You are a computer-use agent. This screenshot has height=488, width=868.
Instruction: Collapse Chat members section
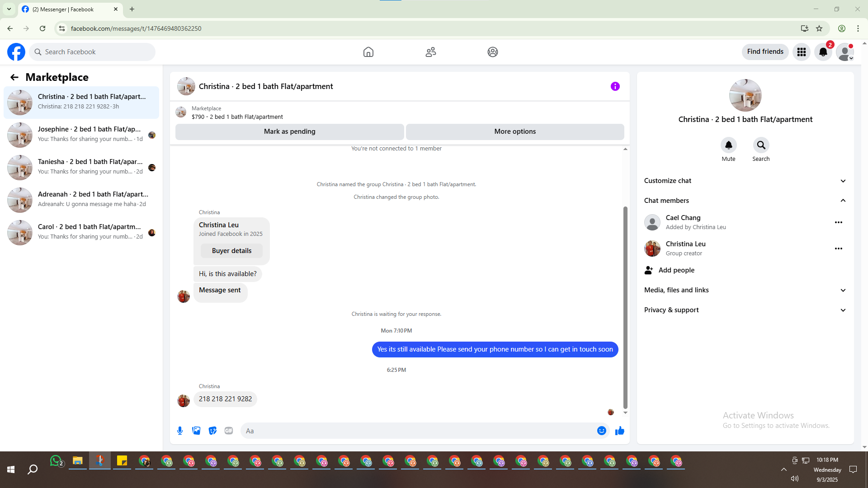(x=745, y=201)
